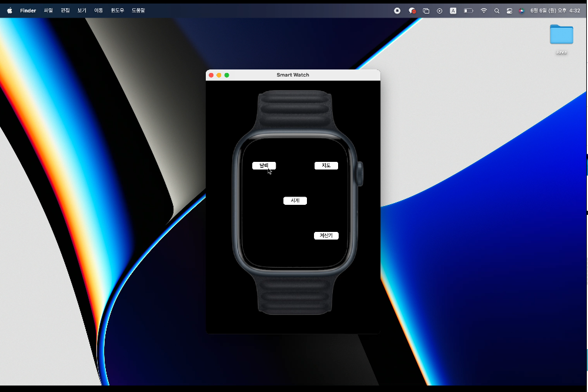Open the chat app with red badge
This screenshot has height=392, width=588.
412,10
